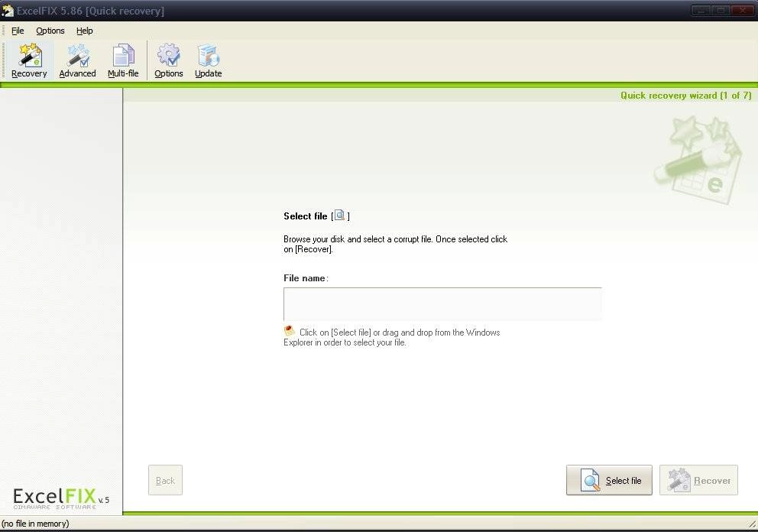758x532 pixels.
Task: Click the '(no file in memory)' status text
Action: [35, 524]
